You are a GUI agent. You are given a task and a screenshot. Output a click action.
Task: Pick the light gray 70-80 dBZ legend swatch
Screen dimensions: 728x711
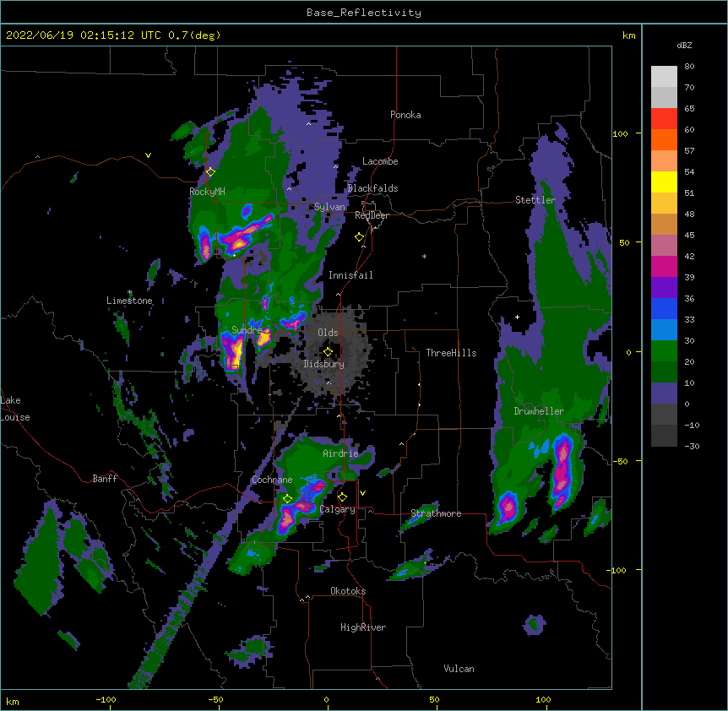664,77
